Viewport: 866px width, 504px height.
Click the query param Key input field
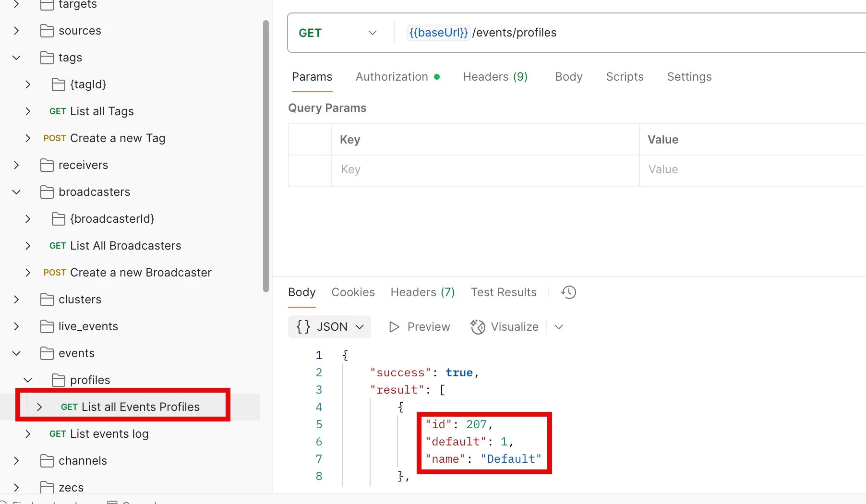(x=485, y=169)
